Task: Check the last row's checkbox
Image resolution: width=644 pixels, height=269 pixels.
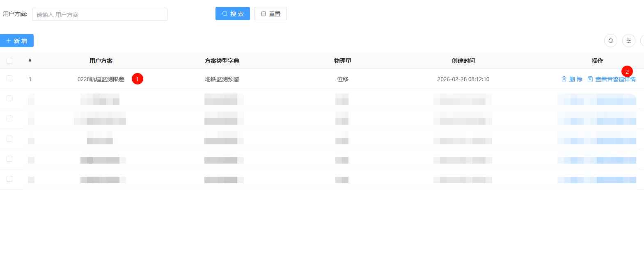Action: coord(9,179)
